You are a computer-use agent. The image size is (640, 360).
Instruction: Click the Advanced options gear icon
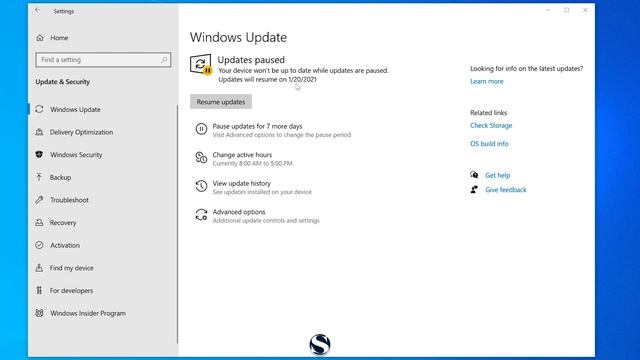(201, 215)
